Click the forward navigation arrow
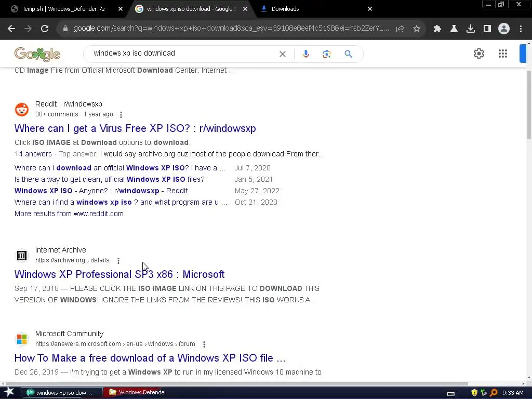The image size is (532, 399). (x=28, y=29)
